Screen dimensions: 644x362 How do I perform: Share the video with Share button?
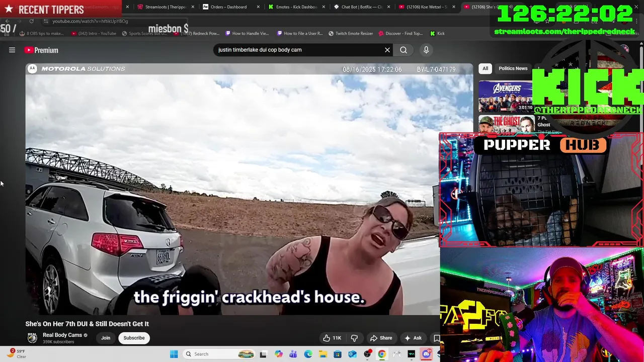click(x=381, y=338)
